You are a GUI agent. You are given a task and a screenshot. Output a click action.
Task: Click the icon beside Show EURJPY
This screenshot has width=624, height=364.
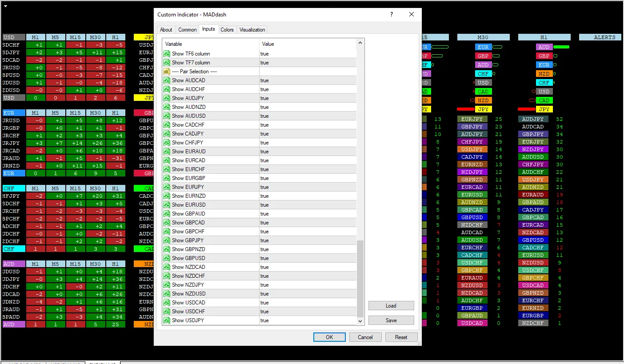[x=167, y=187]
